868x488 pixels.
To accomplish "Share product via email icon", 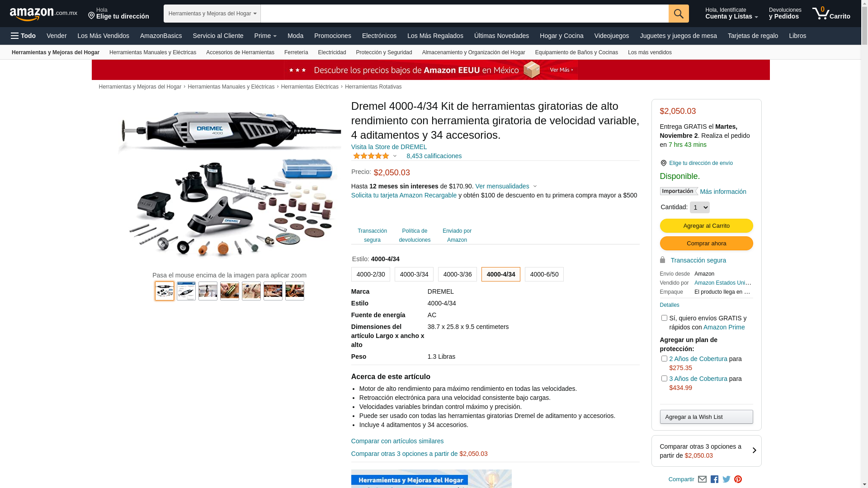I will tap(702, 479).
